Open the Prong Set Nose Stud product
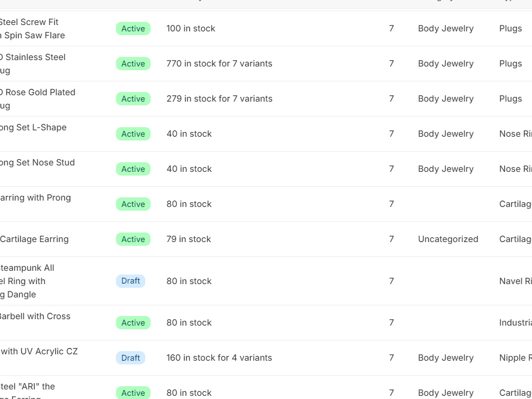The image size is (532, 399). coord(37,162)
